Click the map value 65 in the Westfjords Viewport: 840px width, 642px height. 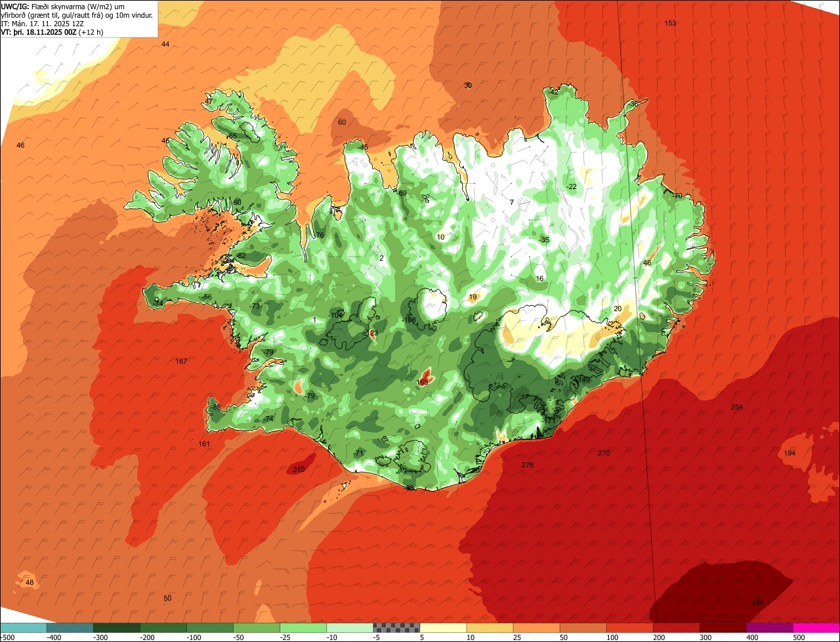pyautogui.click(x=232, y=136)
